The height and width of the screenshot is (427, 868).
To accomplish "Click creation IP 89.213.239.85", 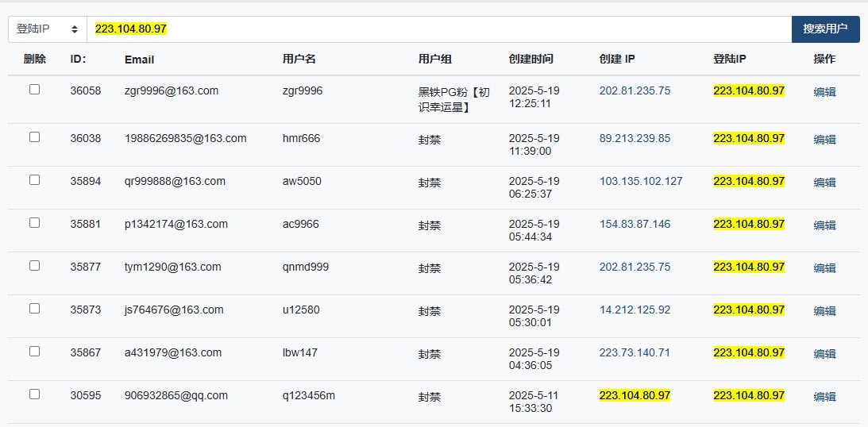I will (635, 138).
